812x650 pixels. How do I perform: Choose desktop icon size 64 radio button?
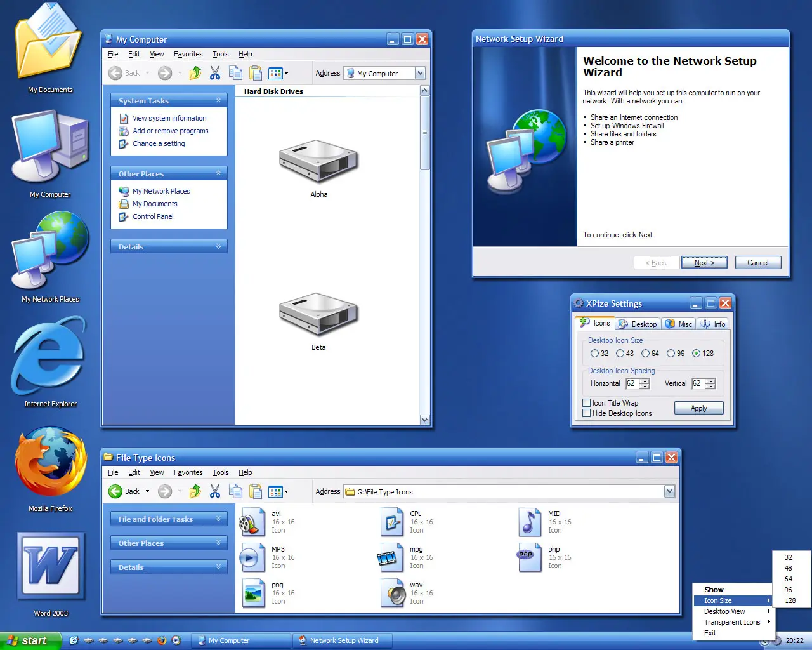[x=645, y=354]
